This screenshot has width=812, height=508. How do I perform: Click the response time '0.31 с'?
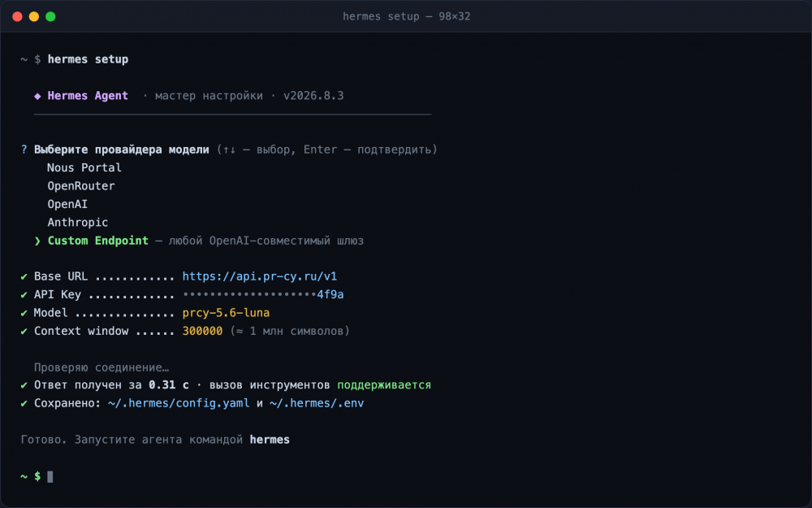[x=169, y=385]
